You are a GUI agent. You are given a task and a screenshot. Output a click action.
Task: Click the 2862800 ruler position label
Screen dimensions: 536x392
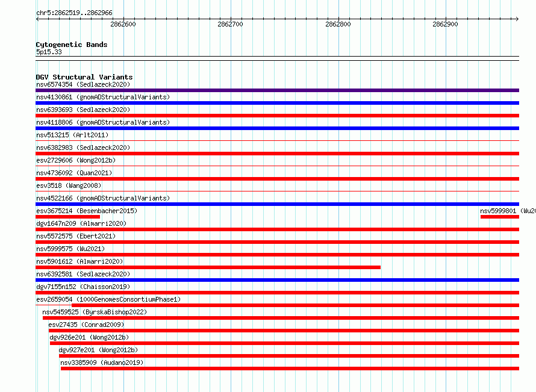(x=338, y=24)
